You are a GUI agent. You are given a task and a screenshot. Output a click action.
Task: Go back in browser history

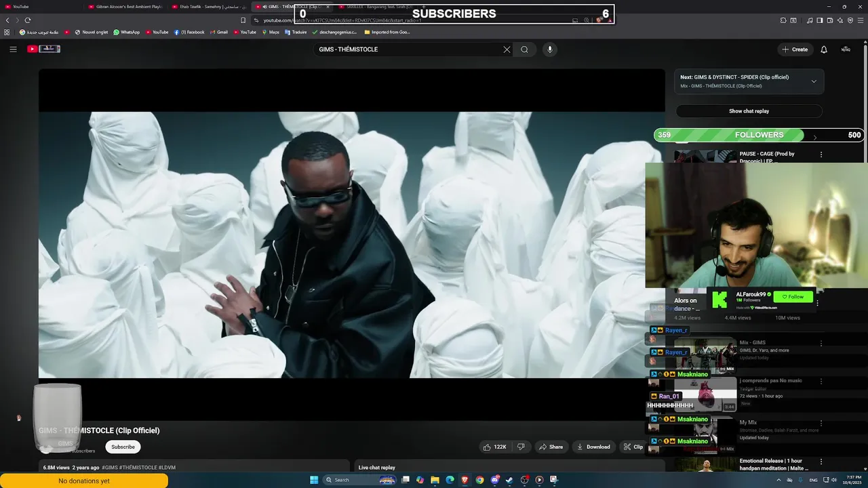point(7,20)
